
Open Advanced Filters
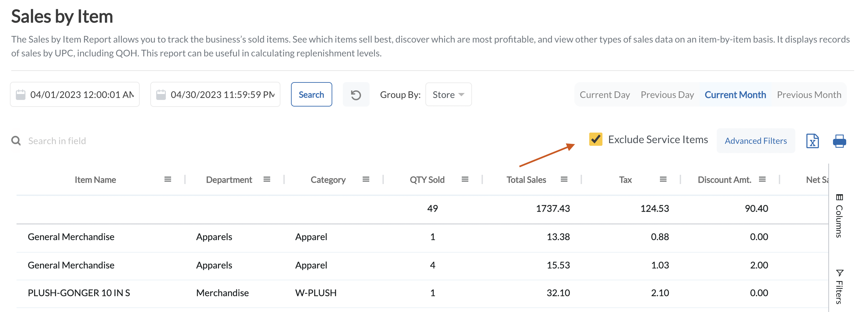click(755, 141)
